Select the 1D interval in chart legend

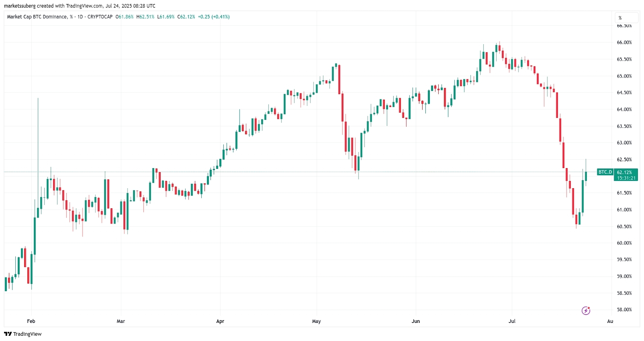(x=80, y=17)
